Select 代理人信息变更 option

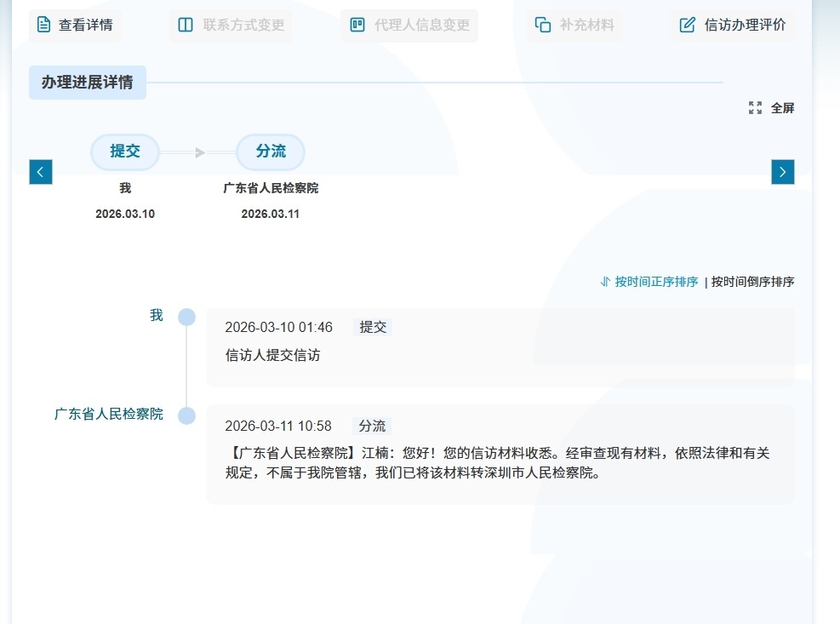[409, 26]
